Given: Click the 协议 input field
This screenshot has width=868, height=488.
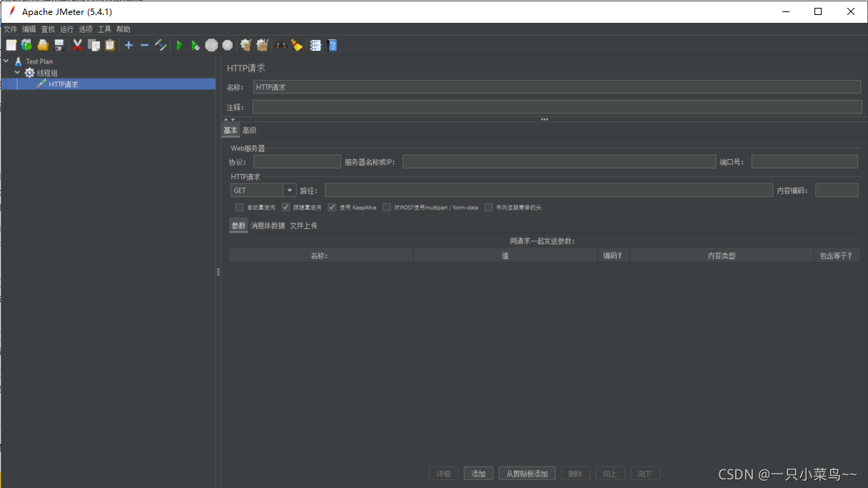Looking at the screenshot, I should (297, 162).
